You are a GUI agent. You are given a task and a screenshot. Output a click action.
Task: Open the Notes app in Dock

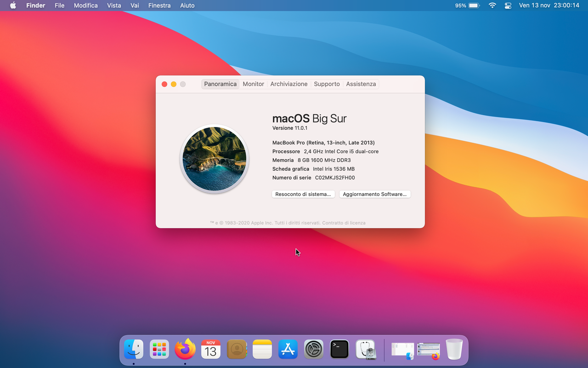click(262, 350)
